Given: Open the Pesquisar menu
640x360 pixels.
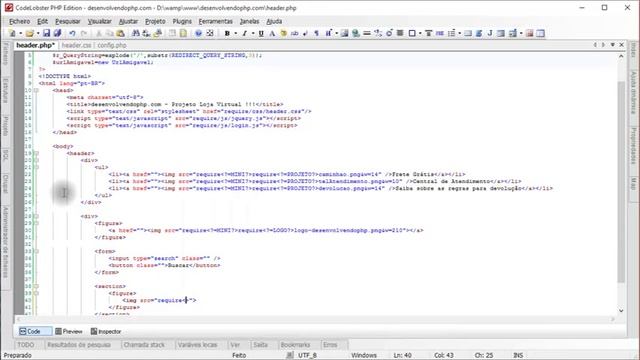Looking at the screenshot, I should (x=68, y=21).
